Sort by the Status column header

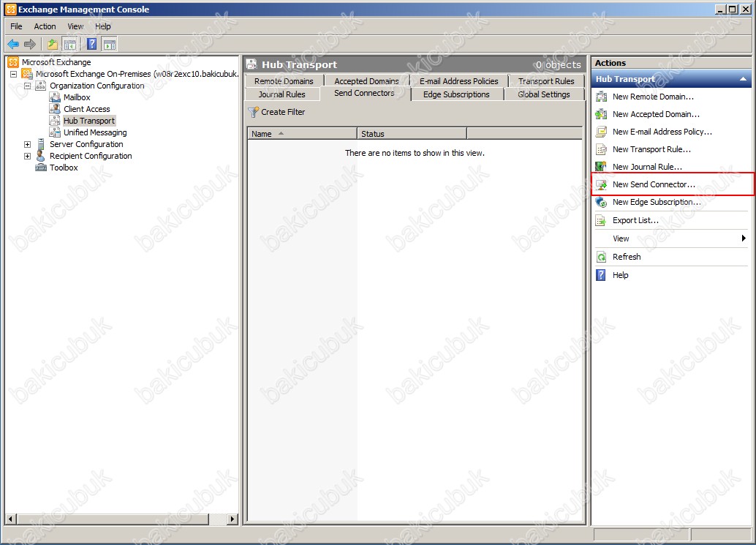pos(412,134)
